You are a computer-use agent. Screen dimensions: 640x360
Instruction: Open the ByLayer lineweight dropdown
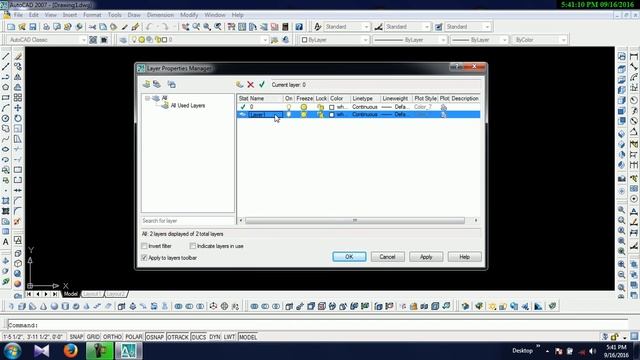click(504, 40)
